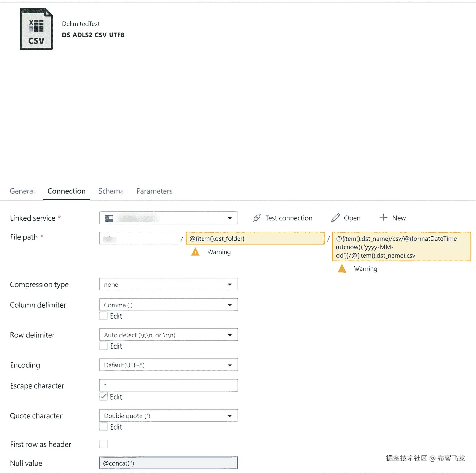Screen dimensions: 476x473
Task: Click the New plus icon
Action: pyautogui.click(x=383, y=217)
